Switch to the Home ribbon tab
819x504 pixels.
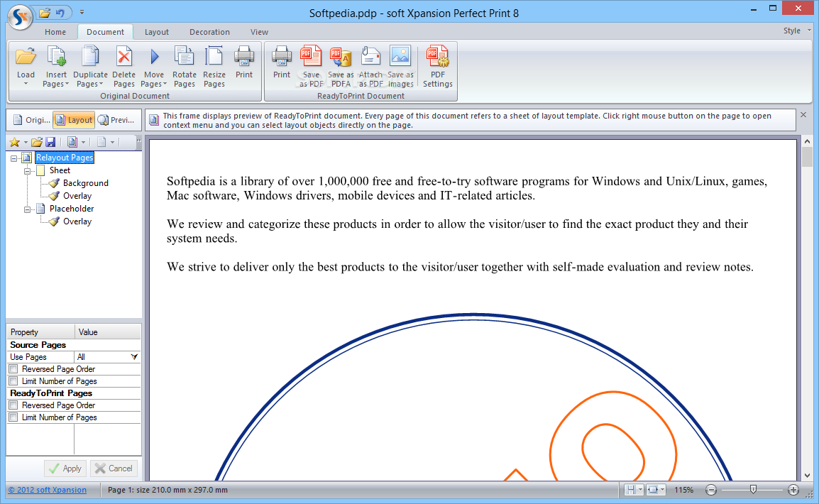55,32
